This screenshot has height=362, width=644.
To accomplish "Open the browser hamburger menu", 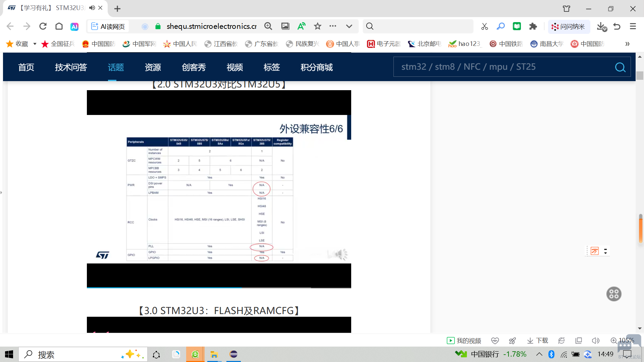I will coord(633,26).
